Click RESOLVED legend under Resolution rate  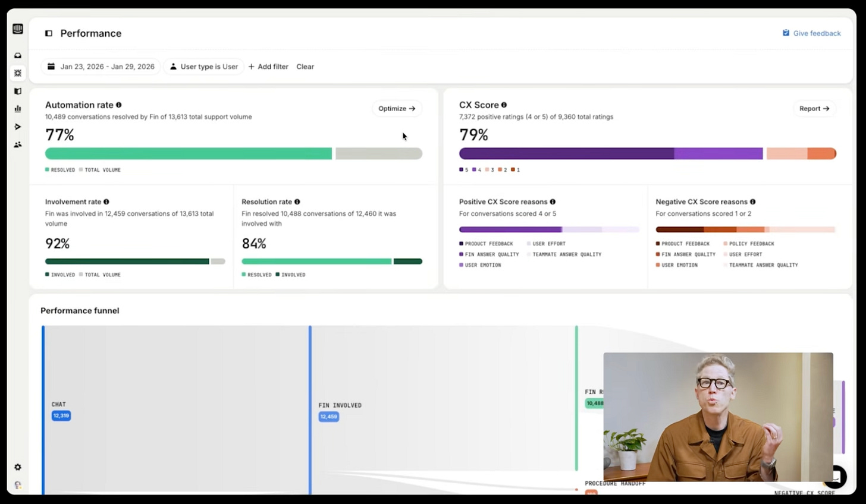click(256, 275)
